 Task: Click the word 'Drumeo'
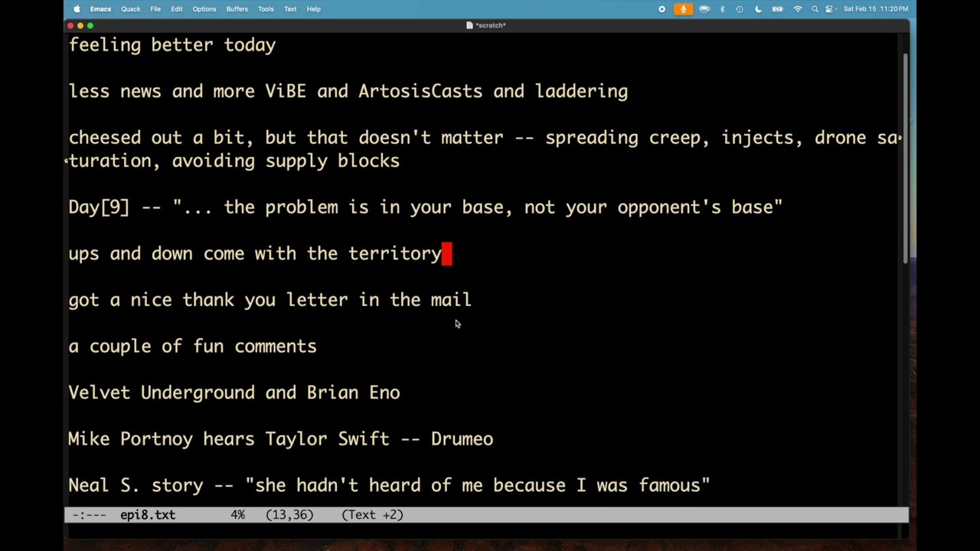tap(462, 439)
